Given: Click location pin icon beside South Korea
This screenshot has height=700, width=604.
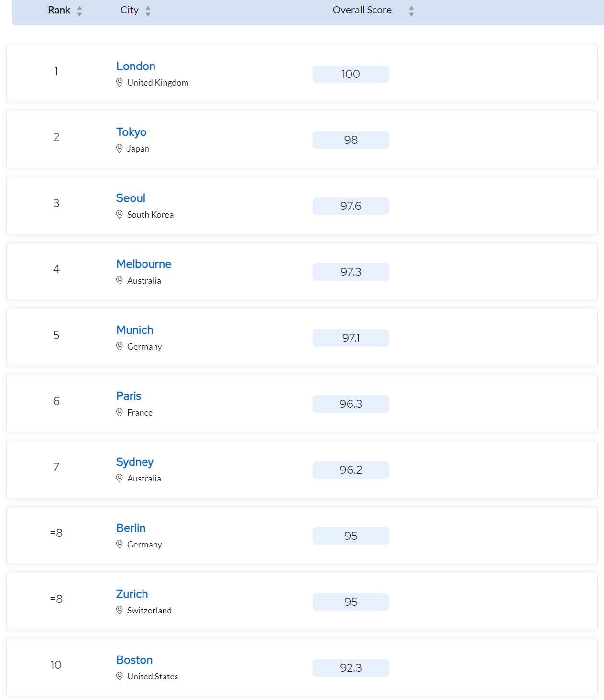Looking at the screenshot, I should (x=120, y=214).
